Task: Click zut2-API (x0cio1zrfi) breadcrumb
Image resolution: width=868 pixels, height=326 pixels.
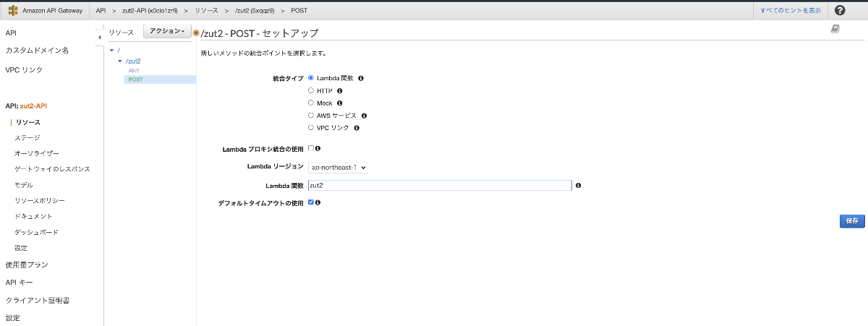Action: pyautogui.click(x=150, y=11)
